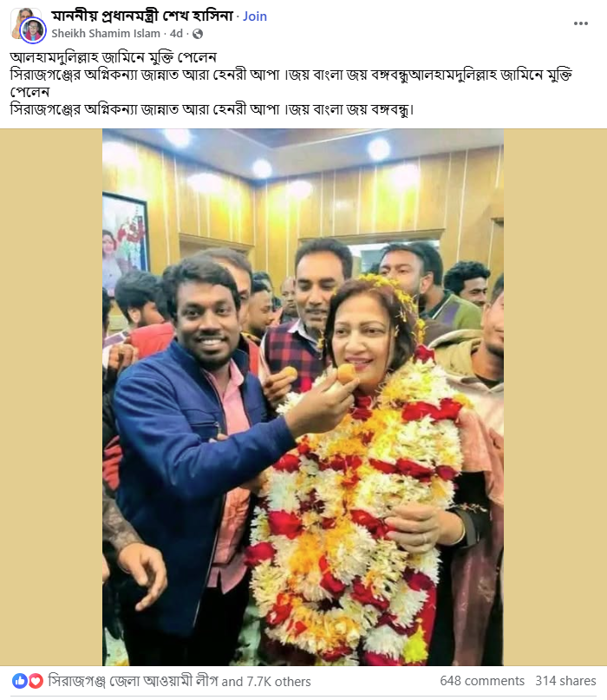Click the photo's right beige background margin
607x700 pixels.
tap(555, 397)
